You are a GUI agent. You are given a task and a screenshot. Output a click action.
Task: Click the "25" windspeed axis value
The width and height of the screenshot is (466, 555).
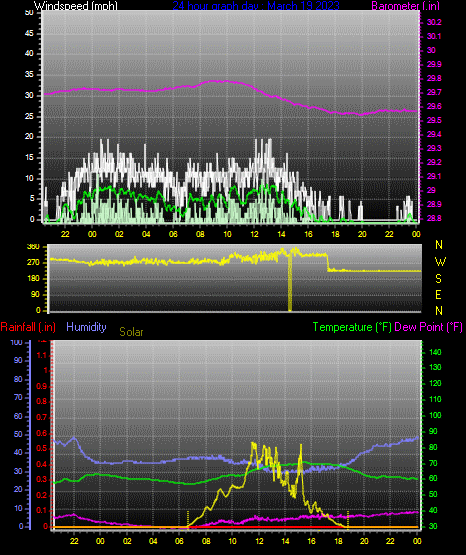pyautogui.click(x=29, y=116)
